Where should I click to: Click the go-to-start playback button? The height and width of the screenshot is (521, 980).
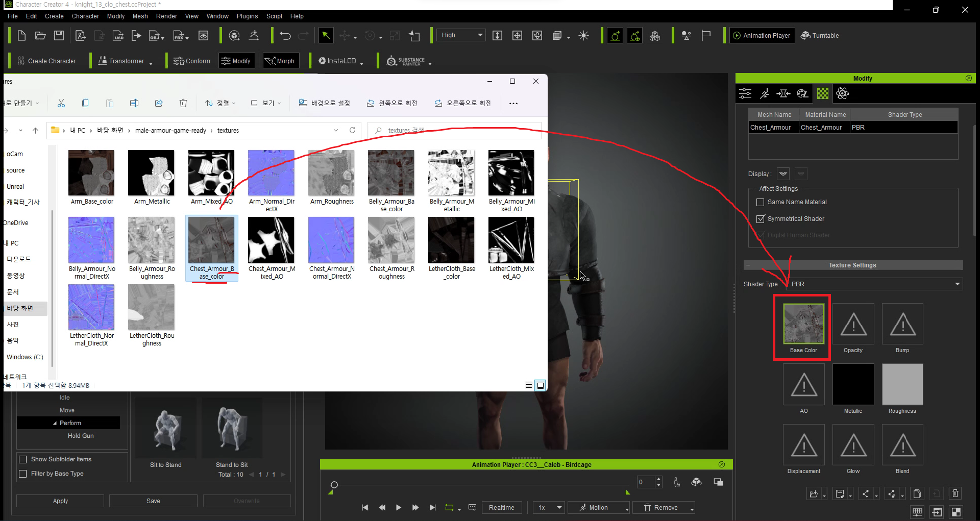365,508
